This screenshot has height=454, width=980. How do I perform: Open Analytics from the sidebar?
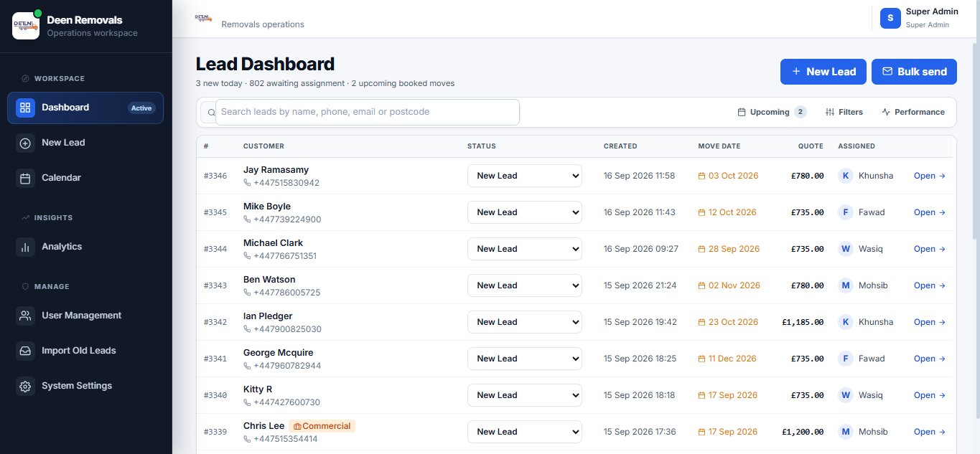coord(85,247)
